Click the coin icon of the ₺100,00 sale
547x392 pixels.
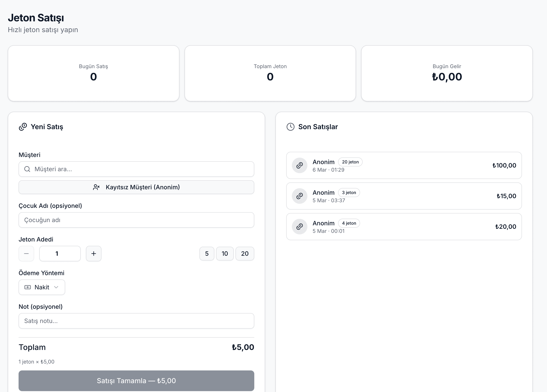(300, 165)
